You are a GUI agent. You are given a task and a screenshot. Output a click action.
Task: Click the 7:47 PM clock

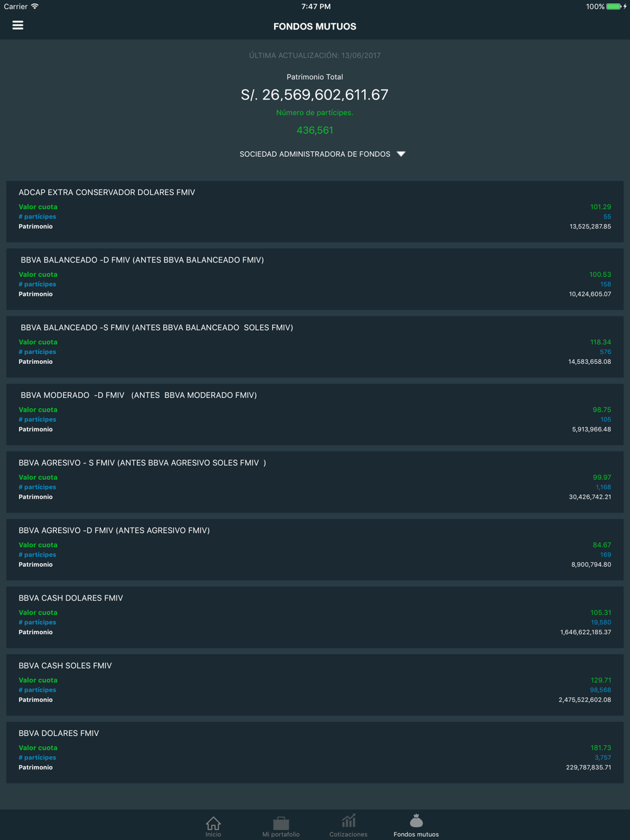click(x=316, y=6)
